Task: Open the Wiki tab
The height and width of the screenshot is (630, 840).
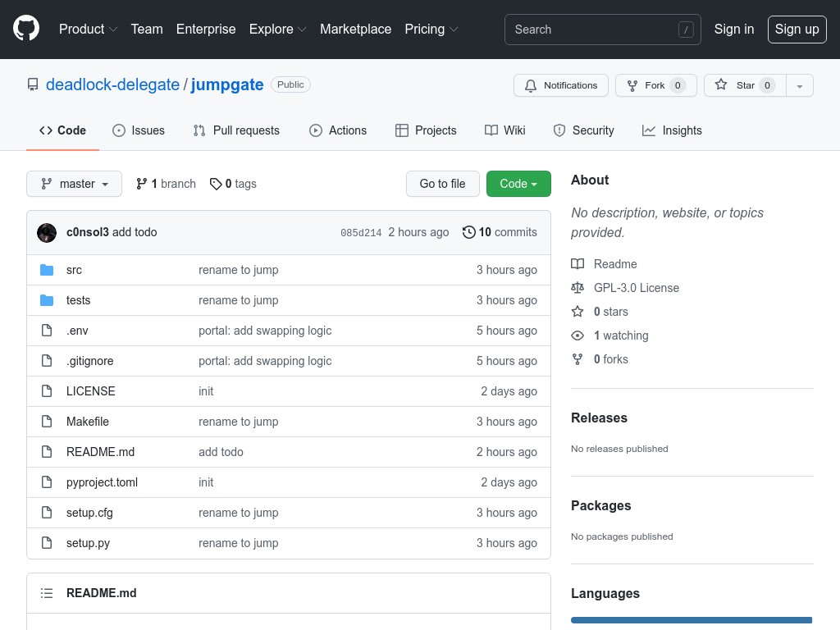Action: [505, 130]
